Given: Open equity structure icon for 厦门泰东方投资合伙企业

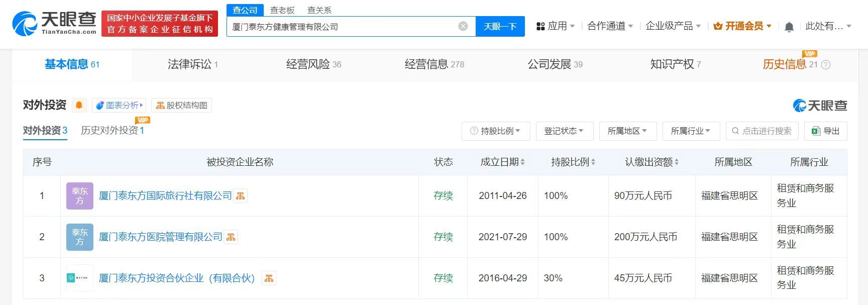Looking at the screenshot, I should click(269, 278).
